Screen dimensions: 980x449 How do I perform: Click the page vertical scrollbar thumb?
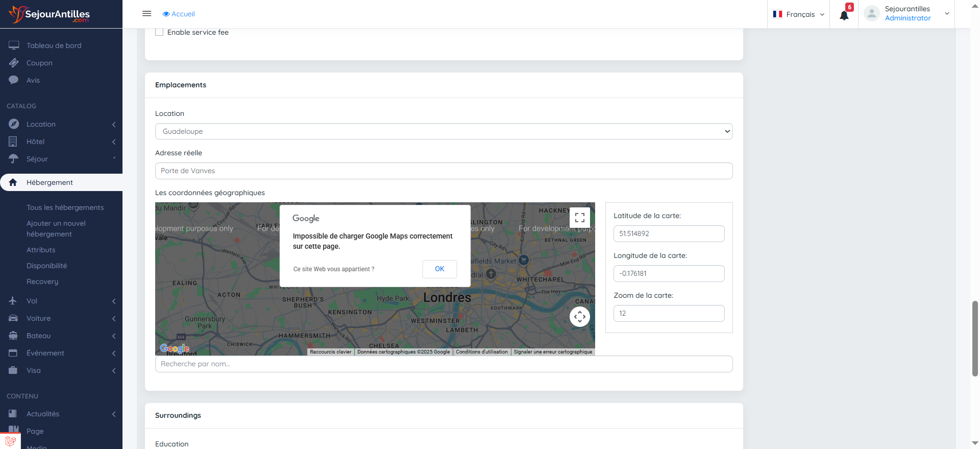(975, 338)
